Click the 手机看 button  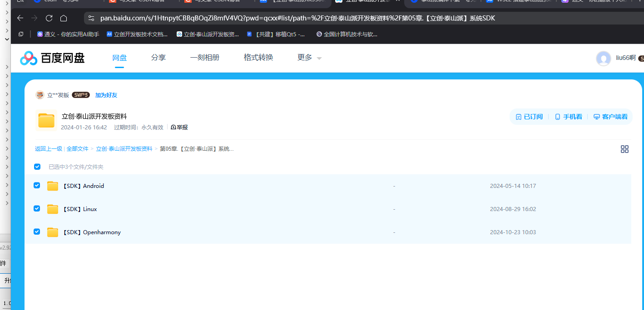[x=569, y=117]
